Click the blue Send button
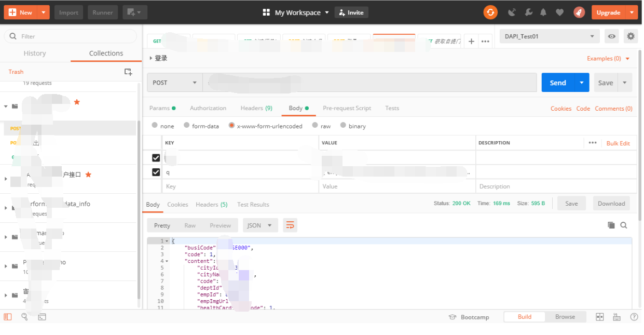Viewport: 644px width, 335px height. tap(558, 83)
